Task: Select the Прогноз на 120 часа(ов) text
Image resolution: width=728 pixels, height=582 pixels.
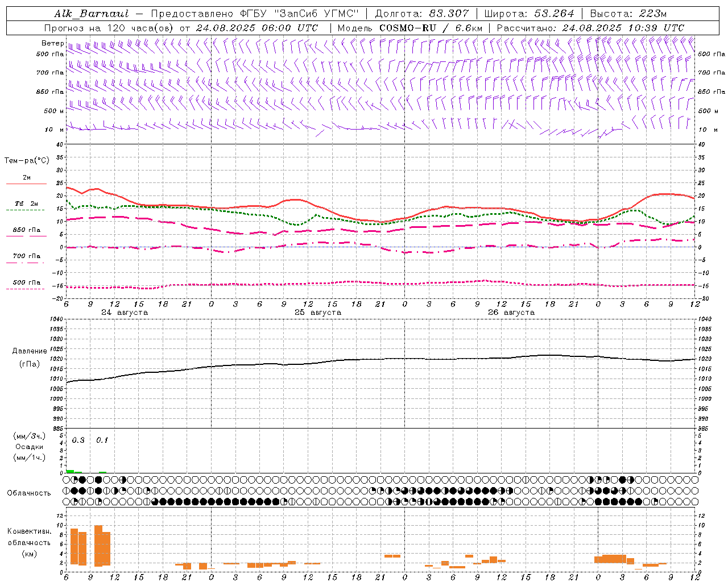Action: tap(110, 28)
